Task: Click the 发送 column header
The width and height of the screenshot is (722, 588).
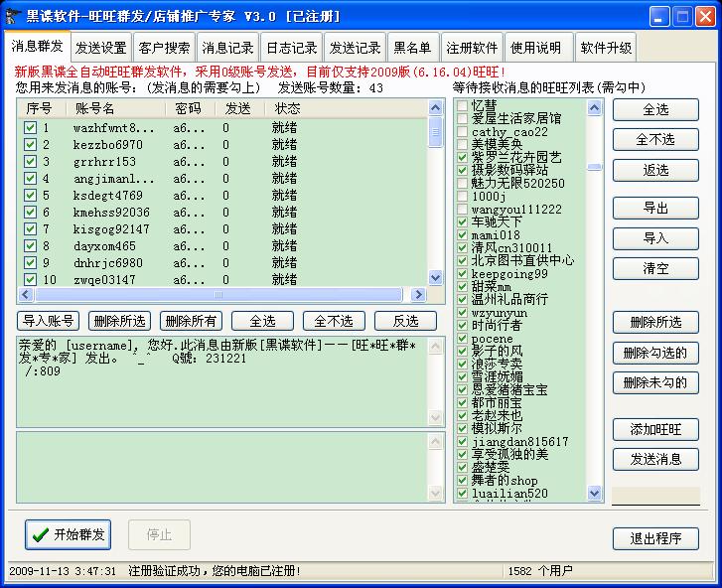Action: point(240,108)
